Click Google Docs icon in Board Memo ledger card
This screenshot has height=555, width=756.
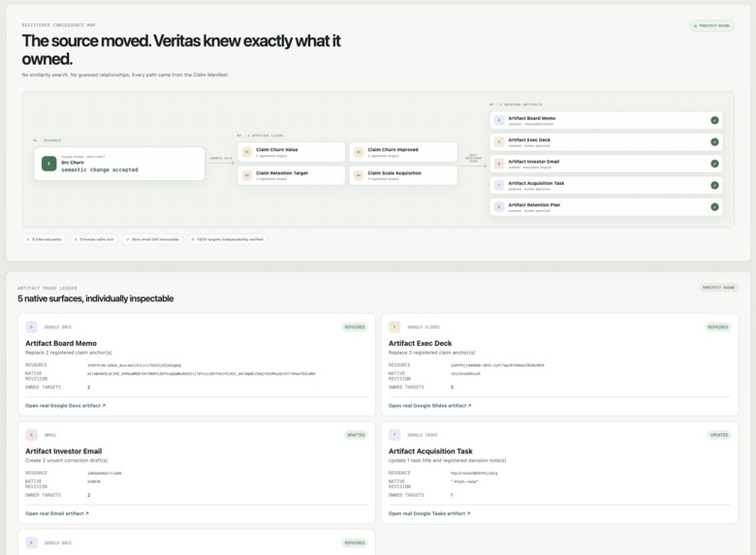point(31,327)
